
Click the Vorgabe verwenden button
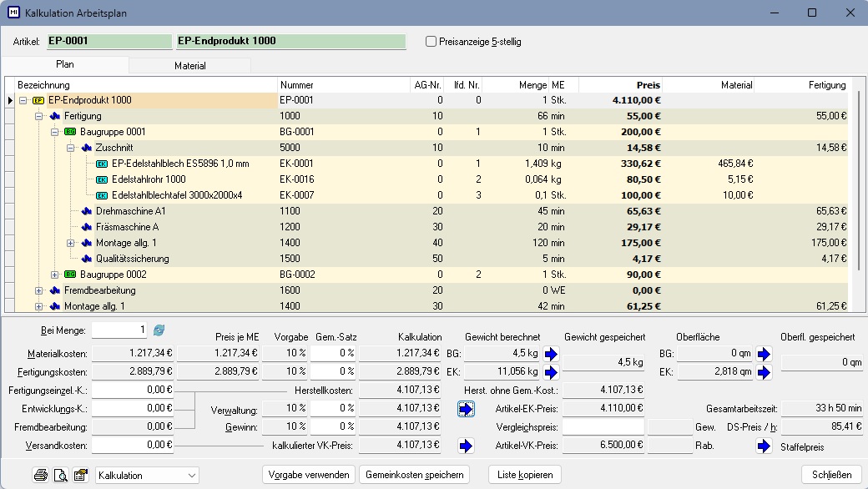click(307, 475)
